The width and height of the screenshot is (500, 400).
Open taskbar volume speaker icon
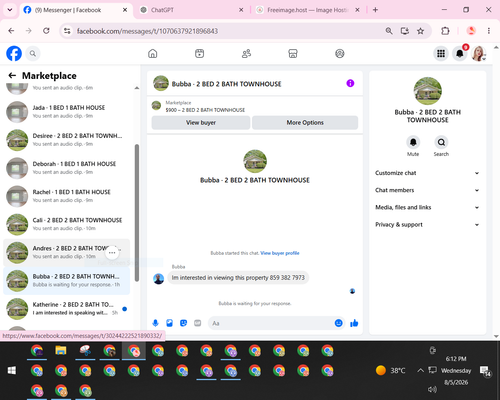pyautogui.click(x=432, y=389)
